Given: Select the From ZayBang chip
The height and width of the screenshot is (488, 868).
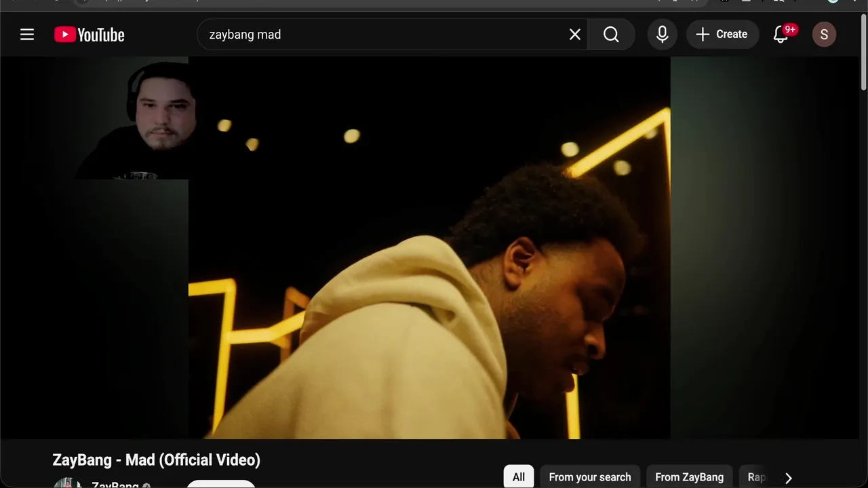Looking at the screenshot, I should pyautogui.click(x=689, y=477).
